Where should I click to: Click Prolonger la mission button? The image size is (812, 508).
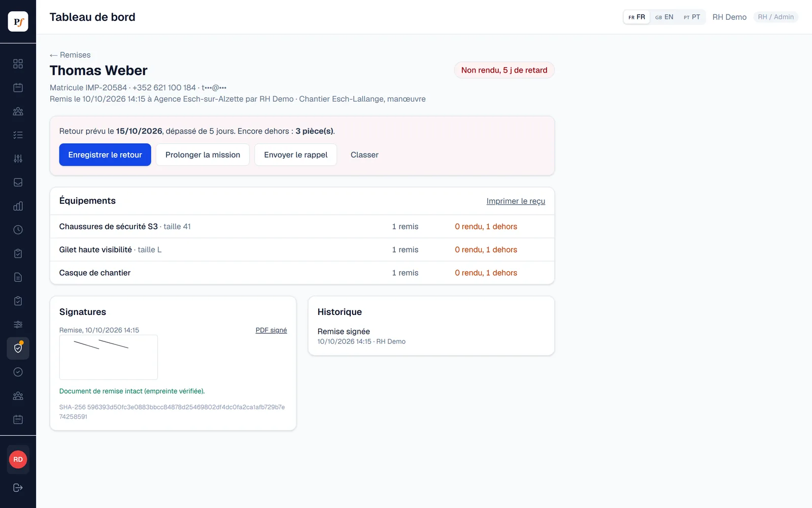click(202, 155)
